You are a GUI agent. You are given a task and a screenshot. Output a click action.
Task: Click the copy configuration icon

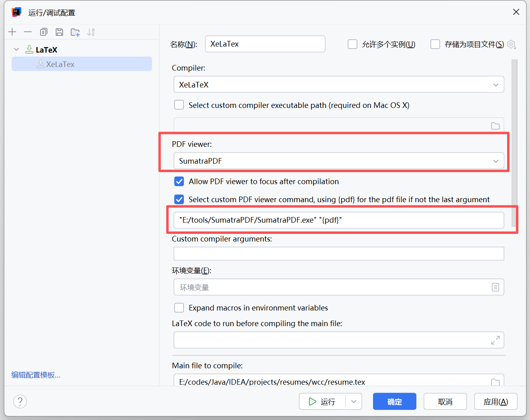click(x=44, y=32)
